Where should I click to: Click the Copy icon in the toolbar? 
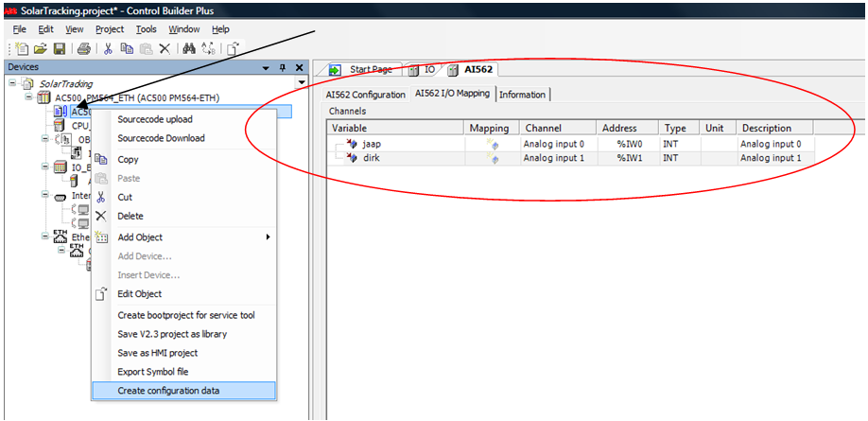pyautogui.click(x=127, y=48)
